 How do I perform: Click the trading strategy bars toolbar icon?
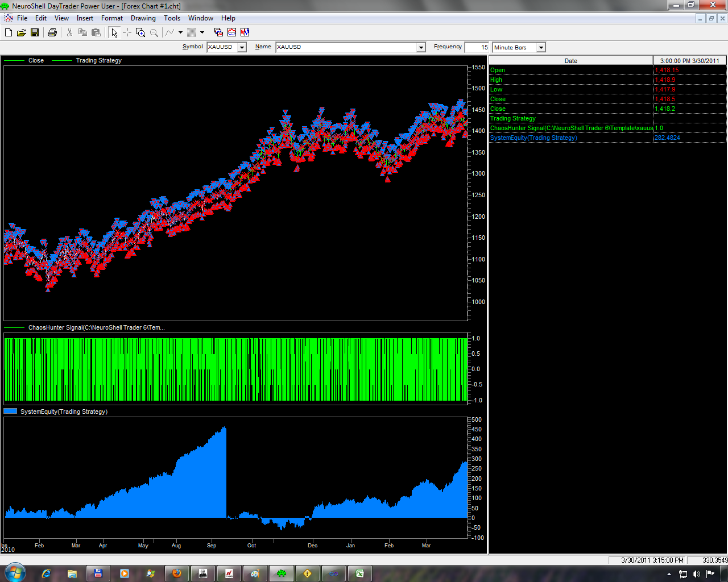pos(245,32)
